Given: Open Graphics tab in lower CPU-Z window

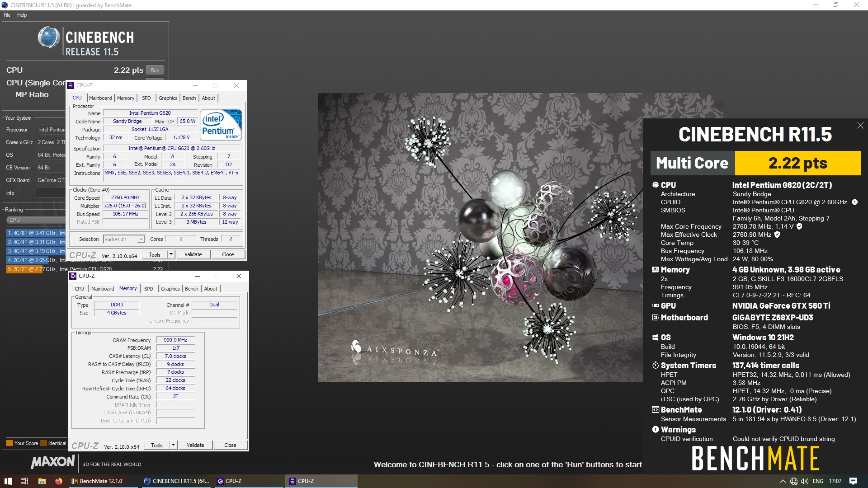Looking at the screenshot, I should [x=170, y=289].
